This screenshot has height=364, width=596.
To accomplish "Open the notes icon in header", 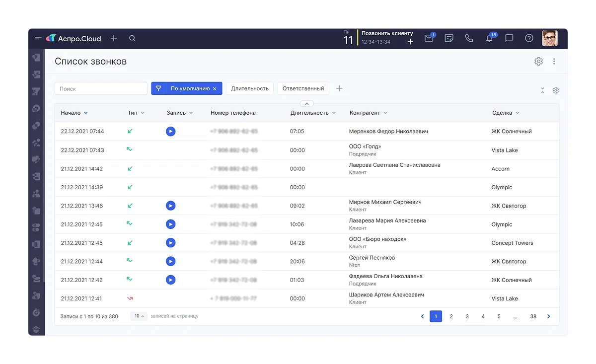I will point(449,38).
